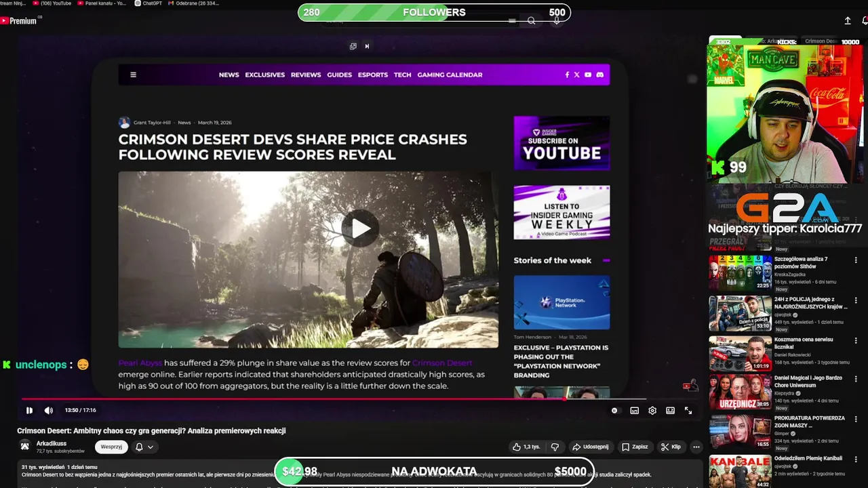Open subtitles/captions in the player controls
Viewport: 868px width, 488px height.
[x=635, y=410]
